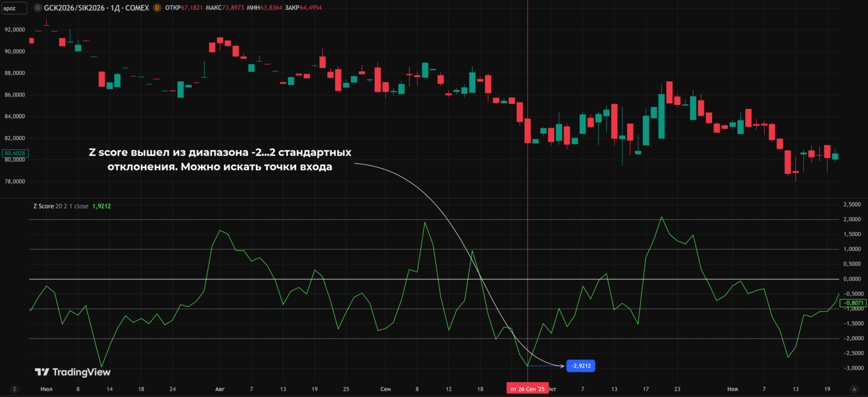The height and width of the screenshot is (397, 868).
Task: Click the ОТКР 67,1821 open value
Action: pyautogui.click(x=184, y=8)
